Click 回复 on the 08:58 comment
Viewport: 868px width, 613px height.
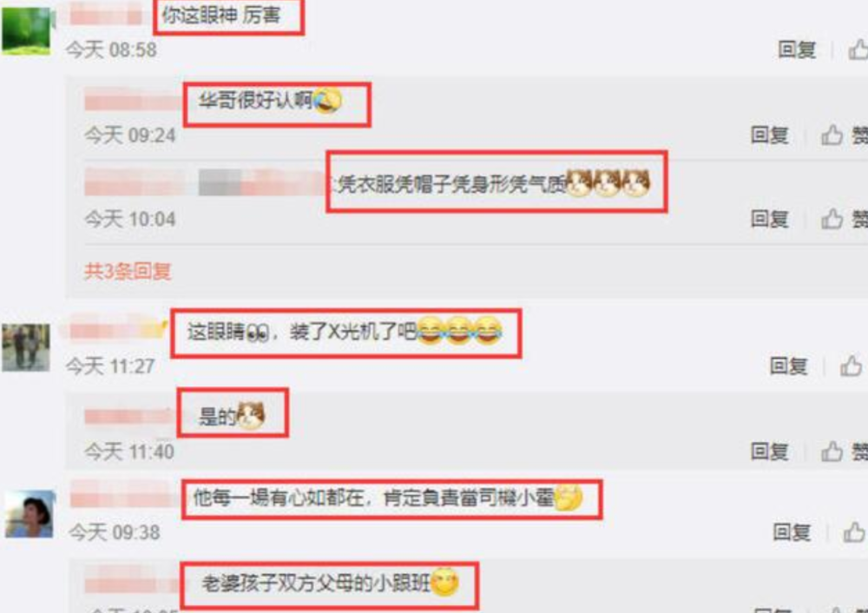pos(797,49)
